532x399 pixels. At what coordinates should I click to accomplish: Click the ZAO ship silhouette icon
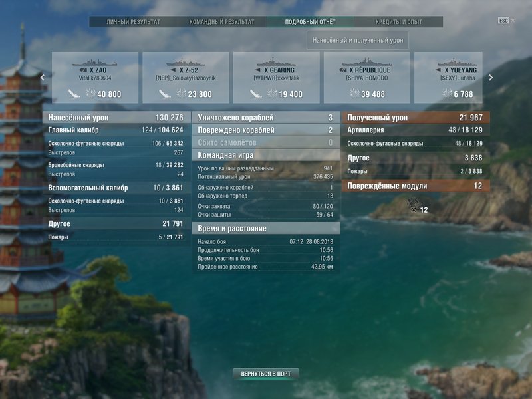(x=94, y=63)
